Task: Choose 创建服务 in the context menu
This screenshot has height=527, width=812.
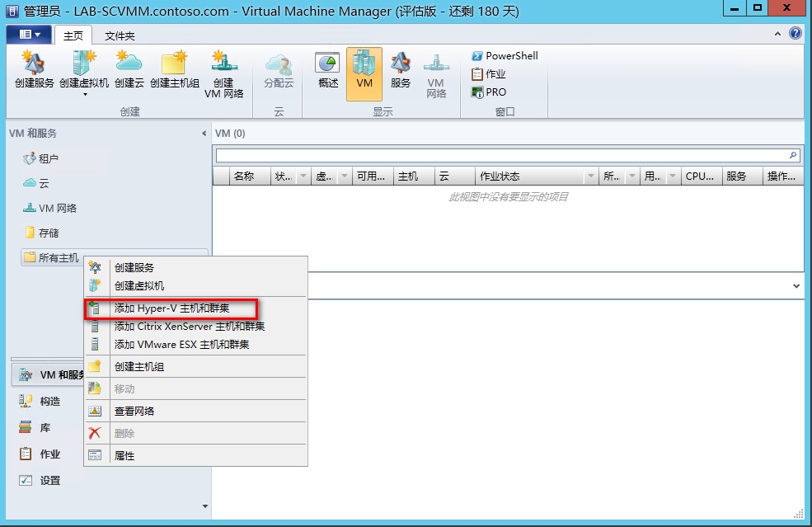Action: [195, 267]
